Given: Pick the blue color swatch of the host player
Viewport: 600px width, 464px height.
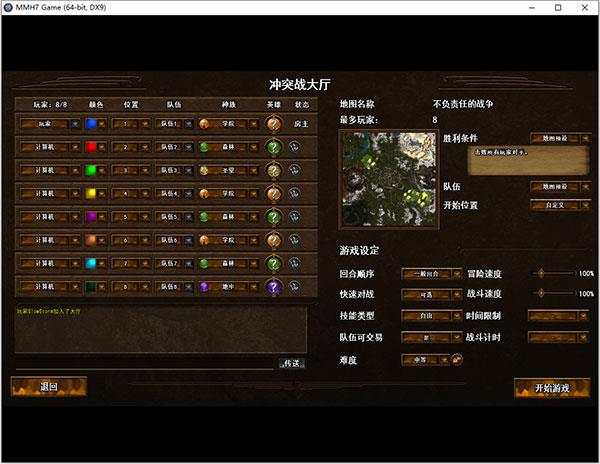Looking at the screenshot, I should click(91, 124).
